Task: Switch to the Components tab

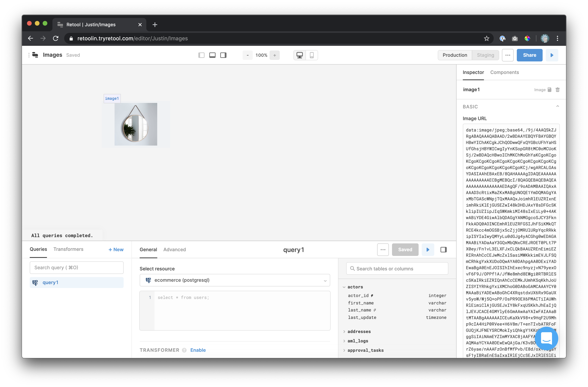Action: [x=504, y=72]
